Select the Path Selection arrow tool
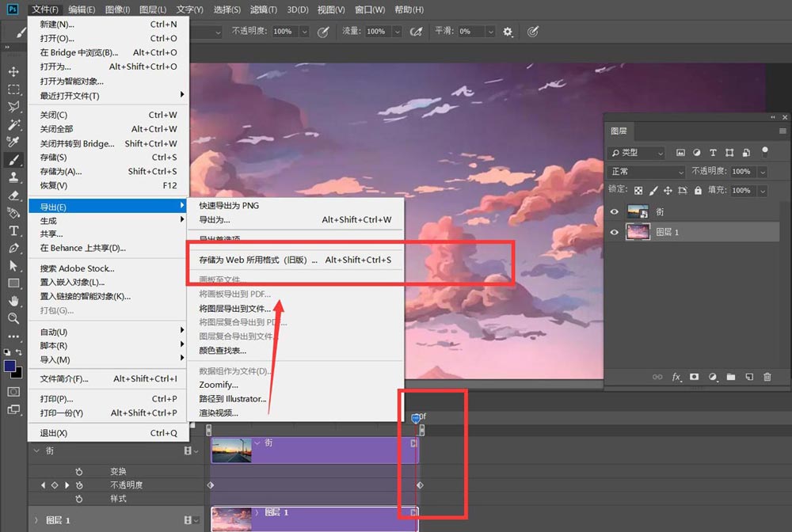792x532 pixels. [13, 265]
